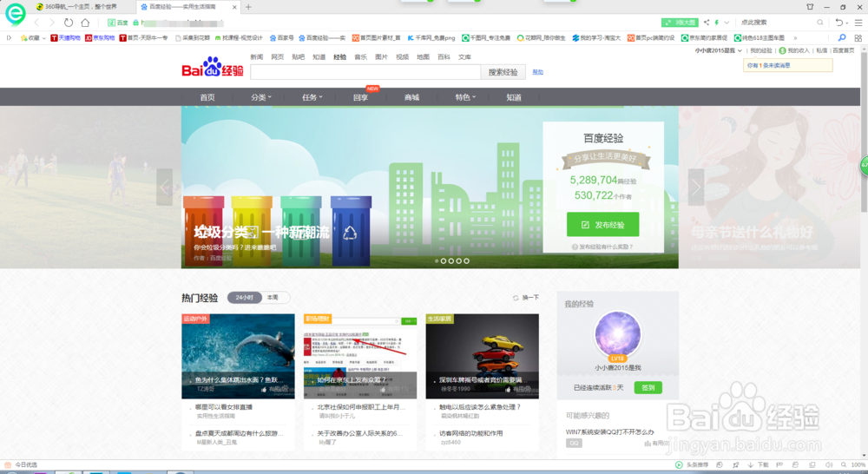Open the extensions grid icon
Screen dimensions: 868x474
click(858, 37)
